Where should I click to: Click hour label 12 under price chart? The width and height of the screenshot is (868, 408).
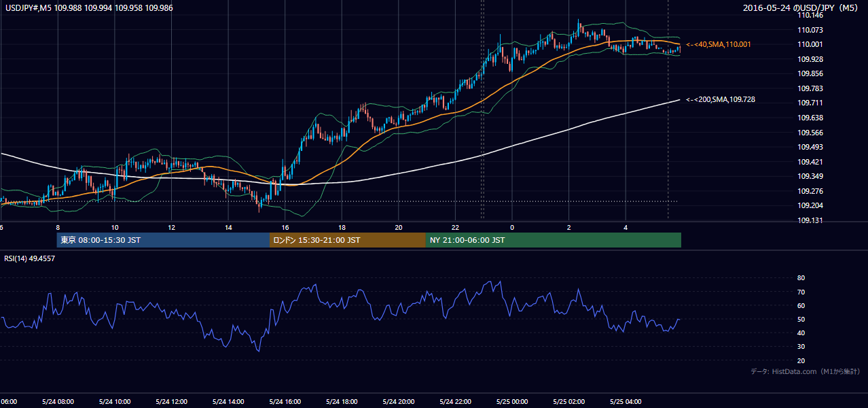171,227
